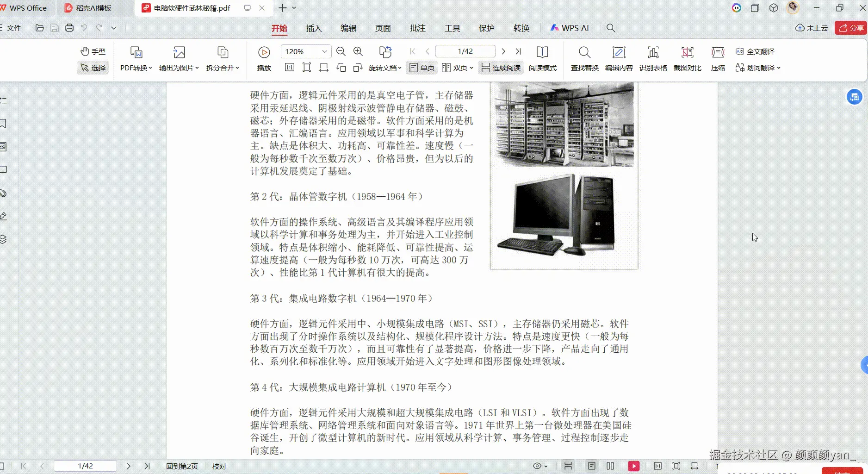Open new tab dropdown arrow beside plus

click(294, 8)
